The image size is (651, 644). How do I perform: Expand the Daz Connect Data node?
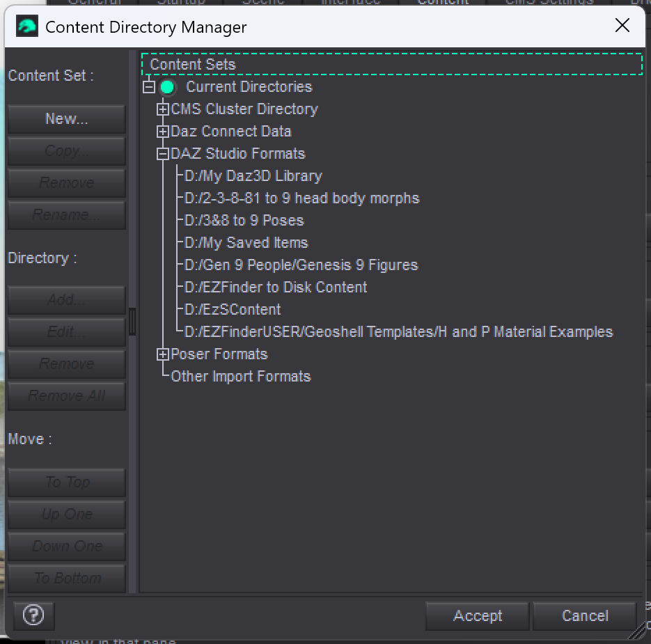click(x=162, y=132)
